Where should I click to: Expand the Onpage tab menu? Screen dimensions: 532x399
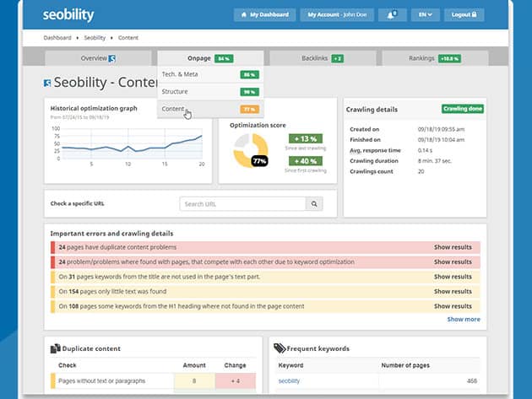(x=199, y=58)
